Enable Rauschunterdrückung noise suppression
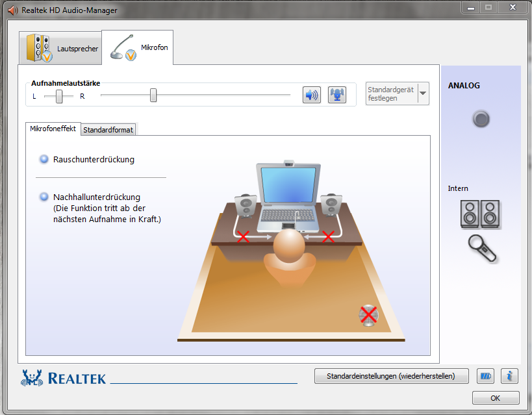 coord(44,159)
